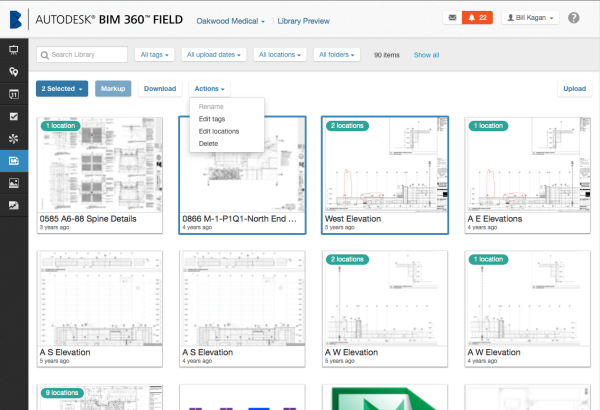Click the 2 locations badge on A W Elevation 5 years ago
The height and width of the screenshot is (410, 600).
click(347, 259)
